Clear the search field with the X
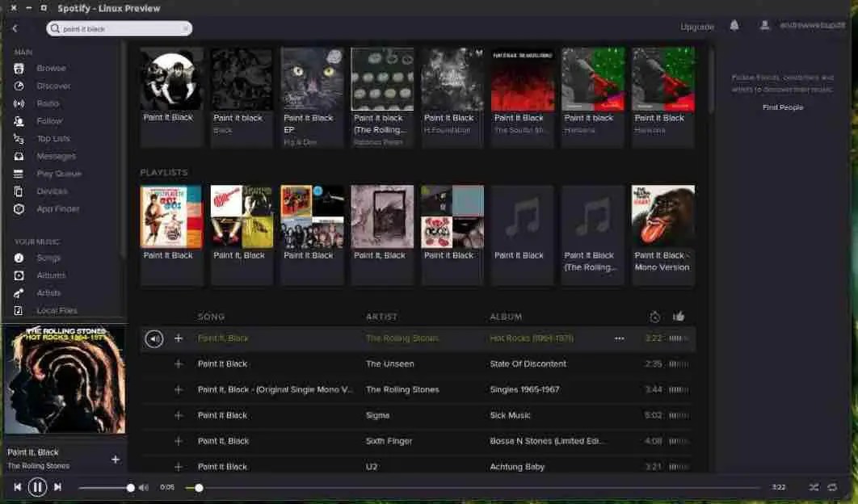This screenshot has height=504, width=858. pyautogui.click(x=186, y=28)
